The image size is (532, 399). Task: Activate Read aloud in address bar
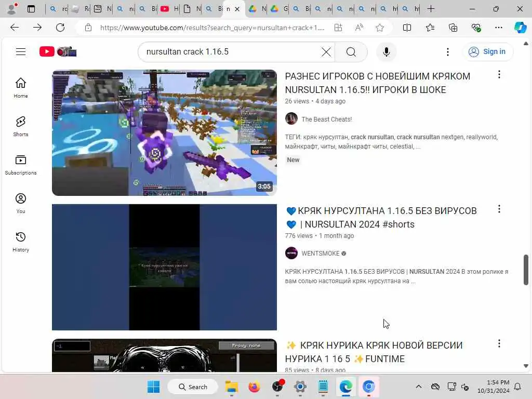tap(359, 28)
